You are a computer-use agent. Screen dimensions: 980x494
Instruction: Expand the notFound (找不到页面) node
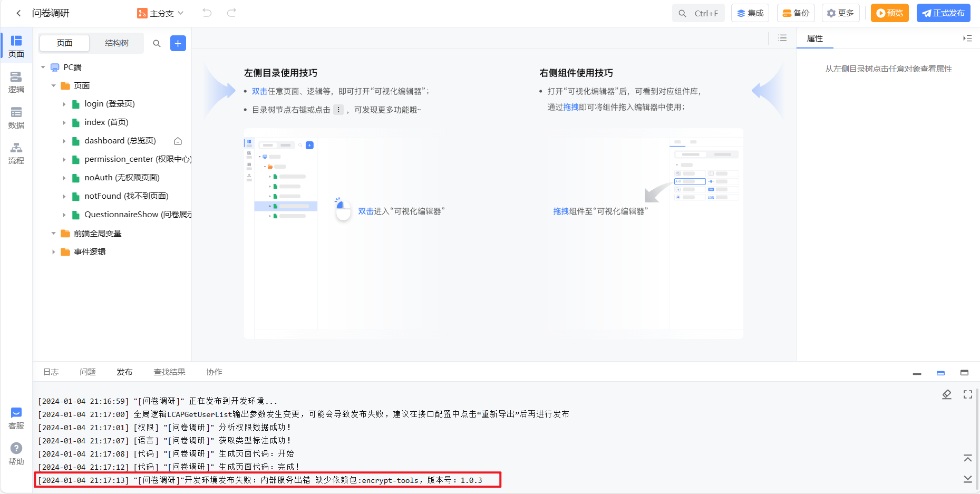64,197
